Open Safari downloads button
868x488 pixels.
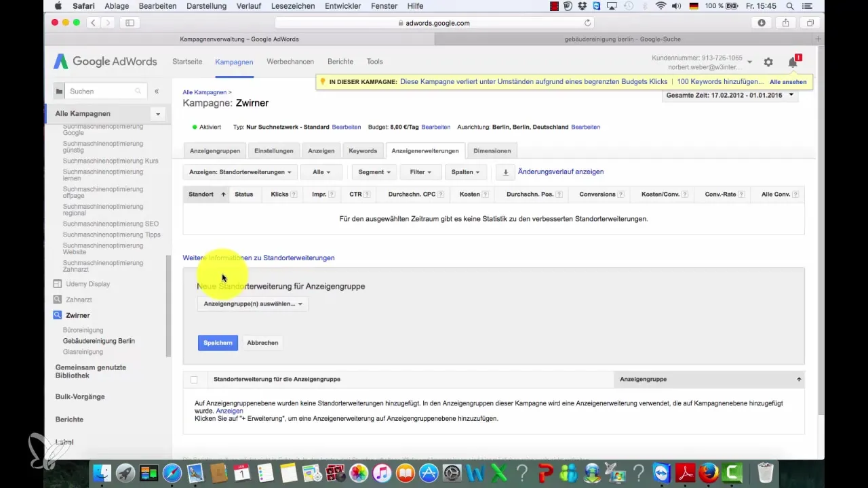(x=762, y=22)
